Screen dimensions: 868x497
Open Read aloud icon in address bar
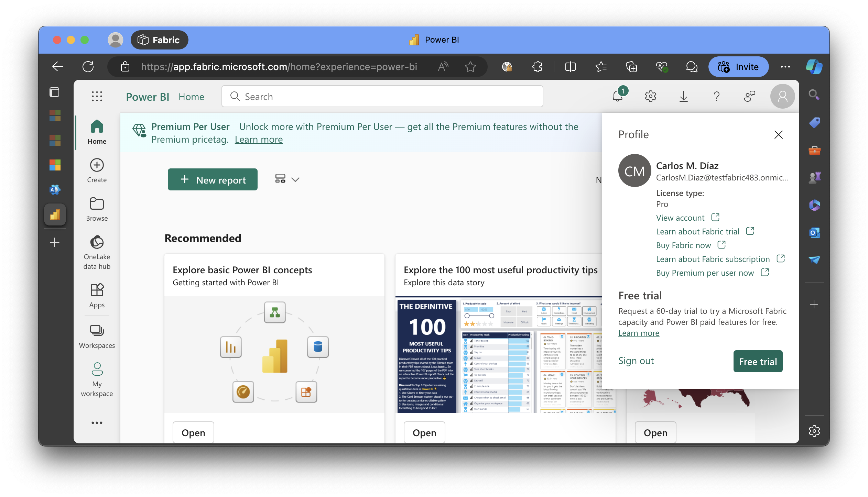443,67
